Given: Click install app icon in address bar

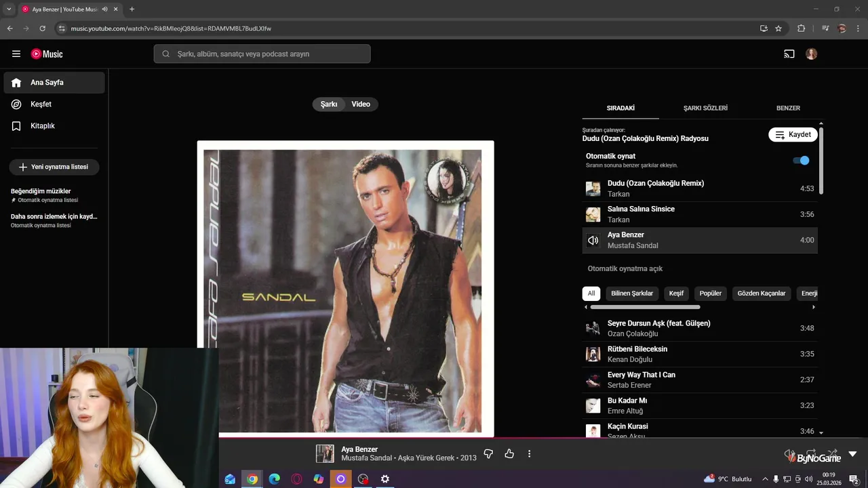Looking at the screenshot, I should (764, 28).
